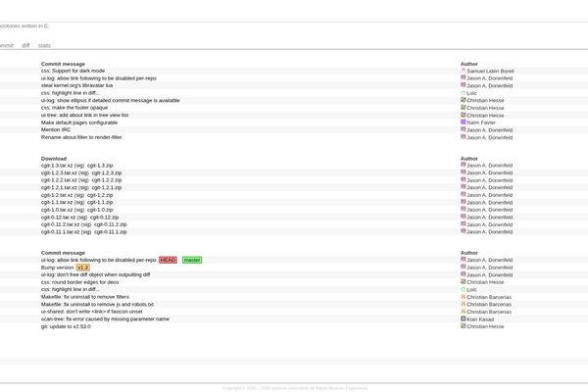Click avatar in 'steal kernel.org's libravatar lua' row
This screenshot has height=392, width=588.
pyautogui.click(x=464, y=85)
